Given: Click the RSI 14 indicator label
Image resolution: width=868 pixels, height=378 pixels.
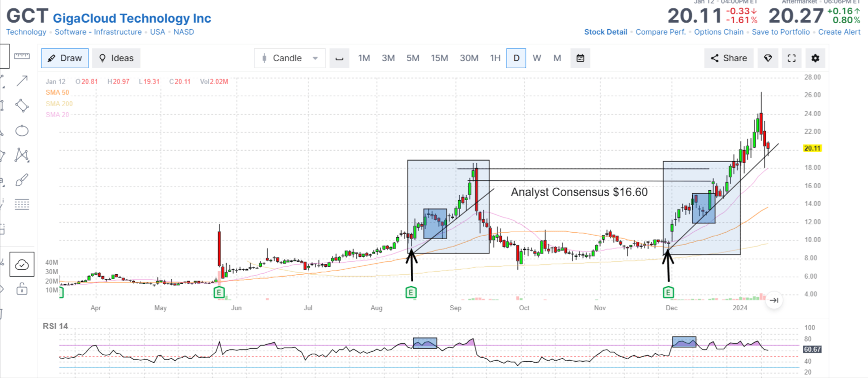Looking at the screenshot, I should click(x=55, y=326).
